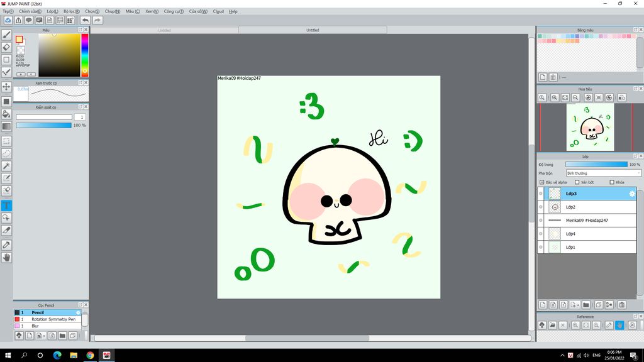Toggle visibility of layer Lớp1
This screenshot has height=362, width=644.
pyautogui.click(x=541, y=247)
